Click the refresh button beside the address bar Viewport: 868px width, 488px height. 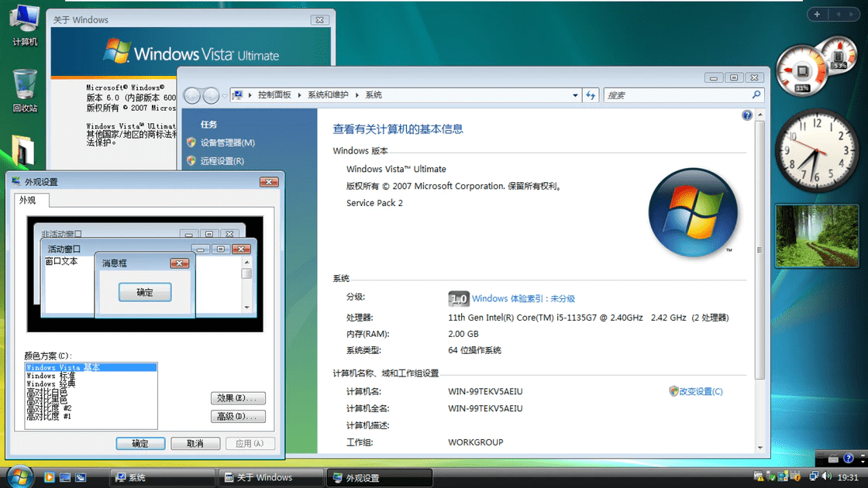(591, 95)
